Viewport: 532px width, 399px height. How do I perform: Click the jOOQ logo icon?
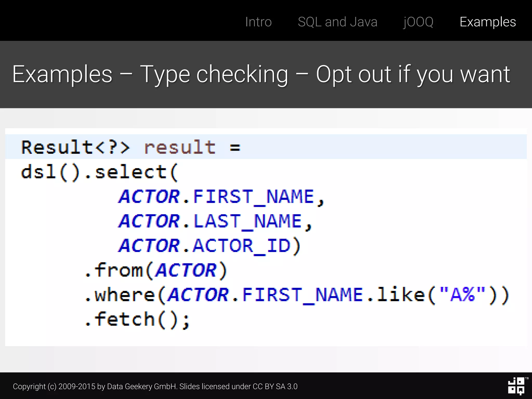point(516,386)
